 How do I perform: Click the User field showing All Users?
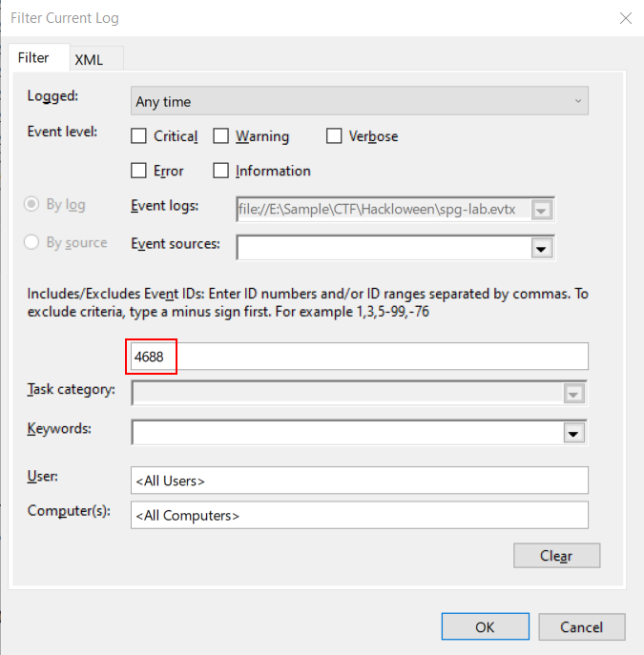pyautogui.click(x=359, y=481)
